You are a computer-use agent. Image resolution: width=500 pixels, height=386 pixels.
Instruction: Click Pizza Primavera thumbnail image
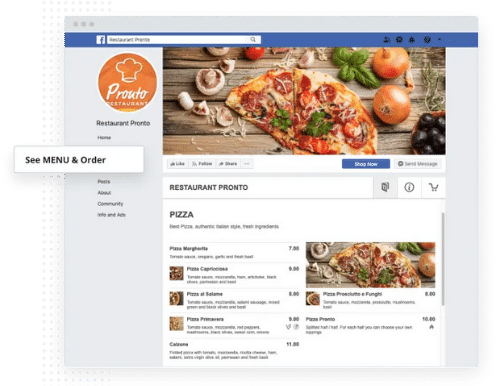coord(176,323)
